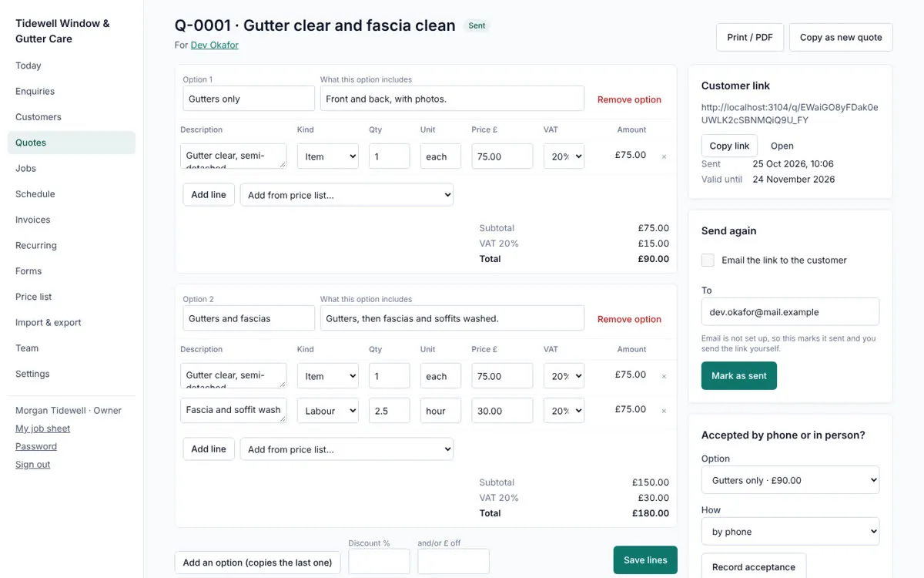
Task: Copy the customer link
Action: (729, 146)
